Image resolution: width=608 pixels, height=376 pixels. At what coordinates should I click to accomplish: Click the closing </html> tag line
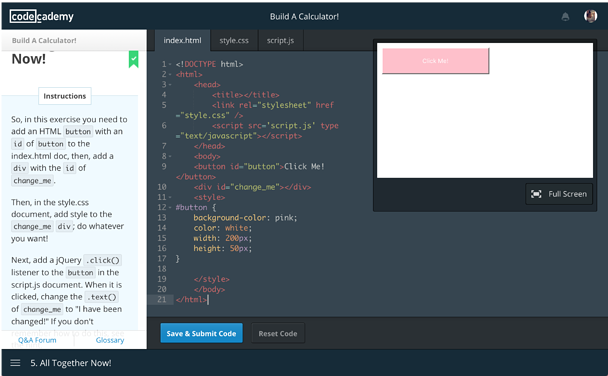pos(191,299)
